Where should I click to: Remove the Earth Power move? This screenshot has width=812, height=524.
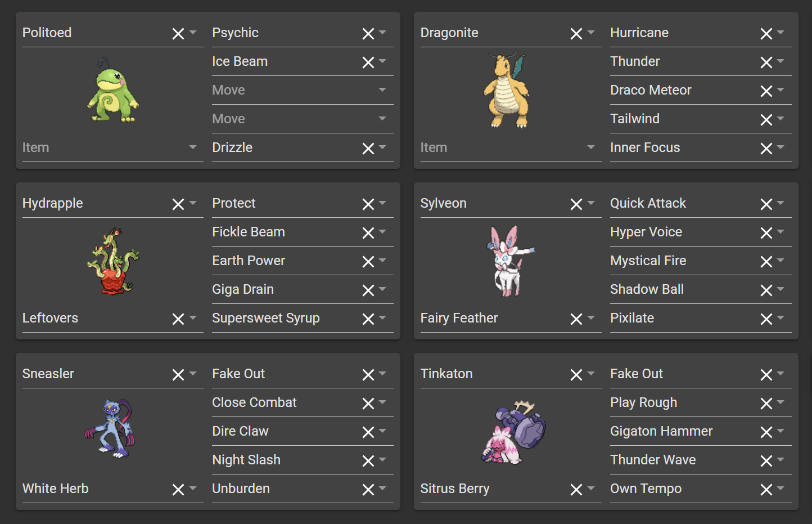click(x=368, y=262)
